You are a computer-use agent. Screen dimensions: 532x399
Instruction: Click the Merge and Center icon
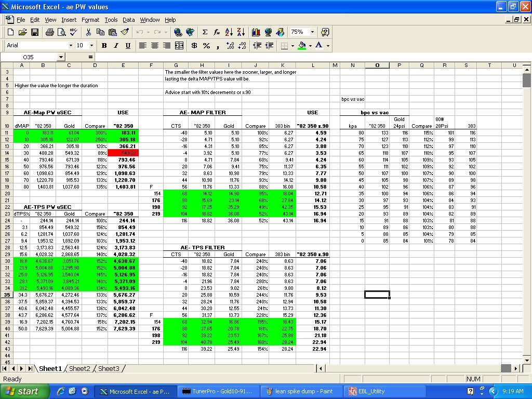[179, 46]
